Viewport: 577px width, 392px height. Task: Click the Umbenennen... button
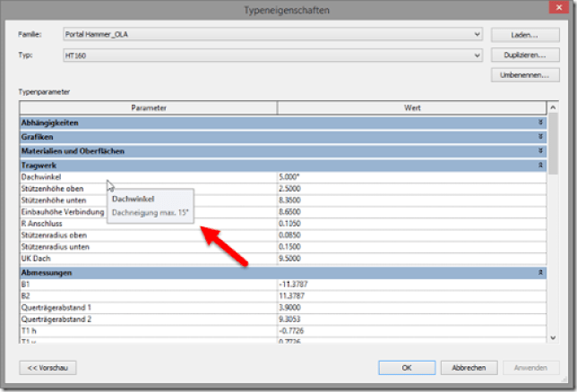pyautogui.click(x=525, y=75)
